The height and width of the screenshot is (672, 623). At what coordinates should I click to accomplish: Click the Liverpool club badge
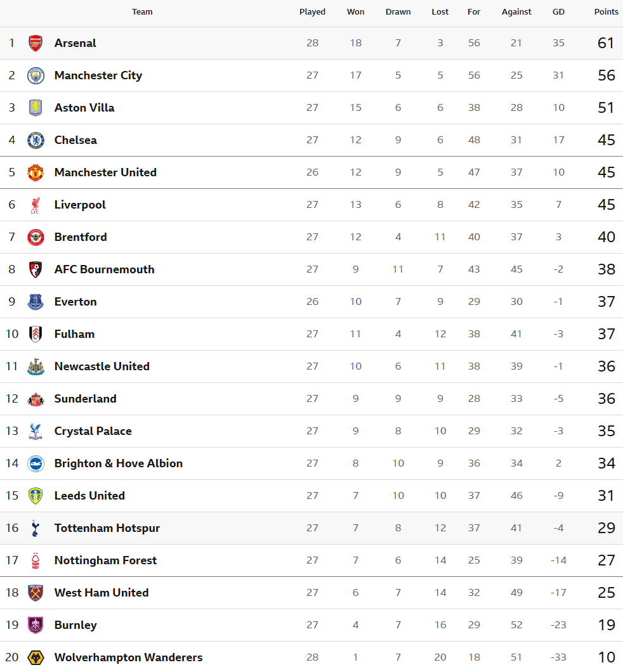[36, 205]
